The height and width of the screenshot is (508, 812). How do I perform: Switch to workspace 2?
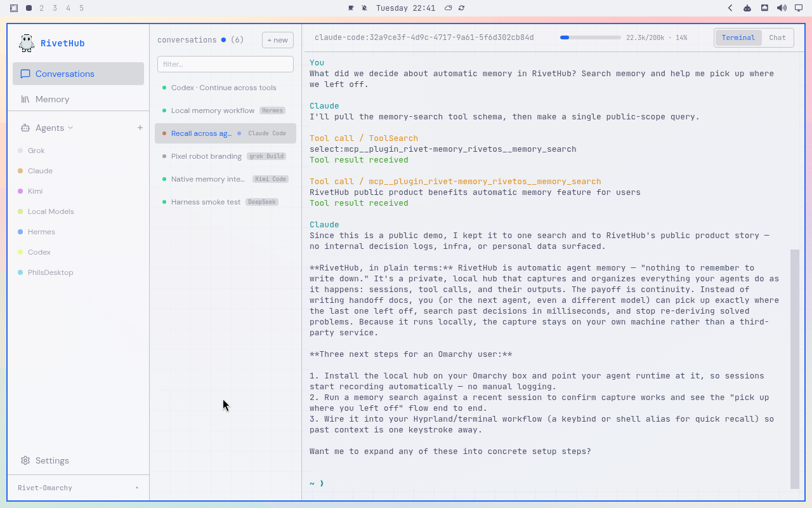tap(42, 8)
